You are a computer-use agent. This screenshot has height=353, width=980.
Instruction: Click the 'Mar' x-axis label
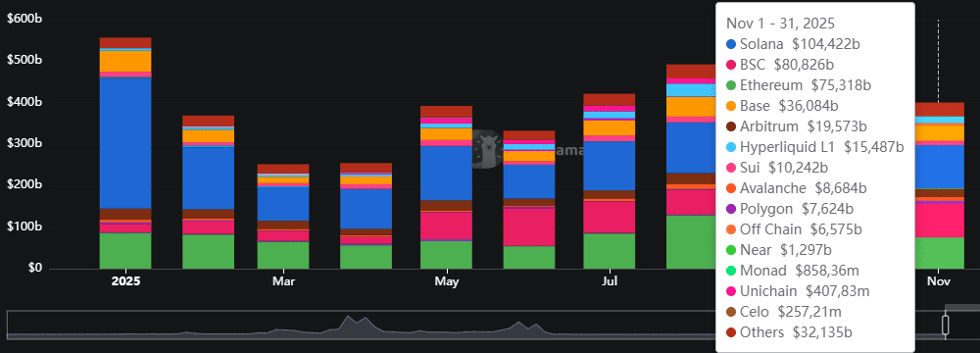[x=284, y=281]
